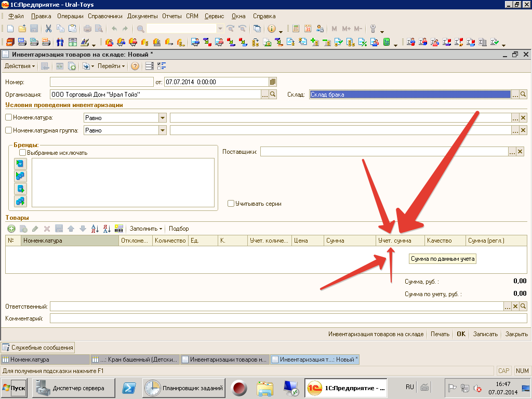Viewport: 532px width, 399px height.
Task: Expand the Заполнить dropdown
Action: [x=146, y=229]
